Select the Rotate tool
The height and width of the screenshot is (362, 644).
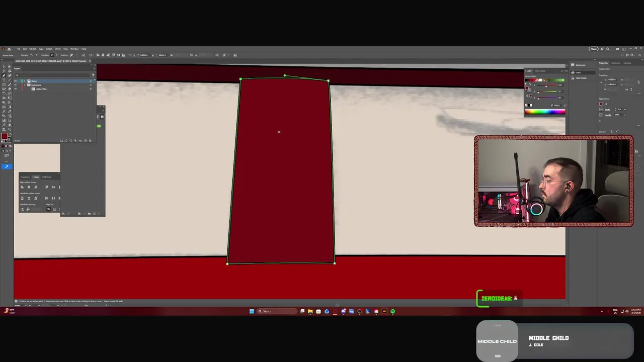[x=4, y=94]
